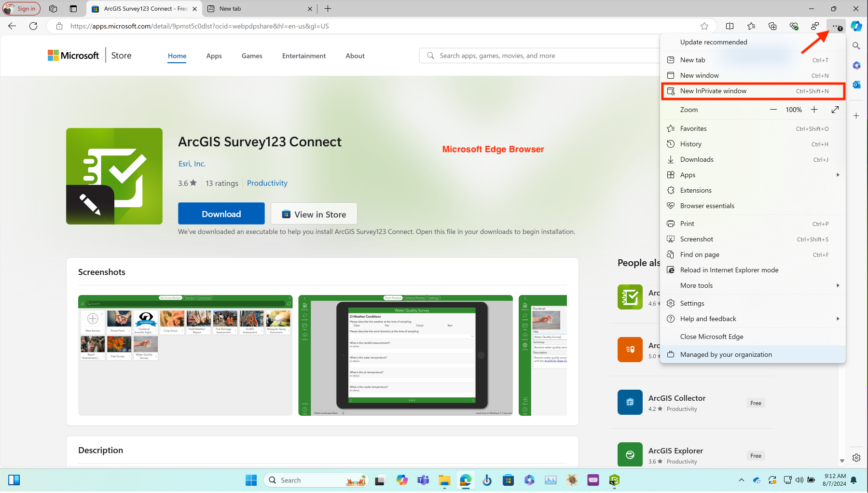
Task: Click the Collections icon in toolbar
Action: coord(772,26)
